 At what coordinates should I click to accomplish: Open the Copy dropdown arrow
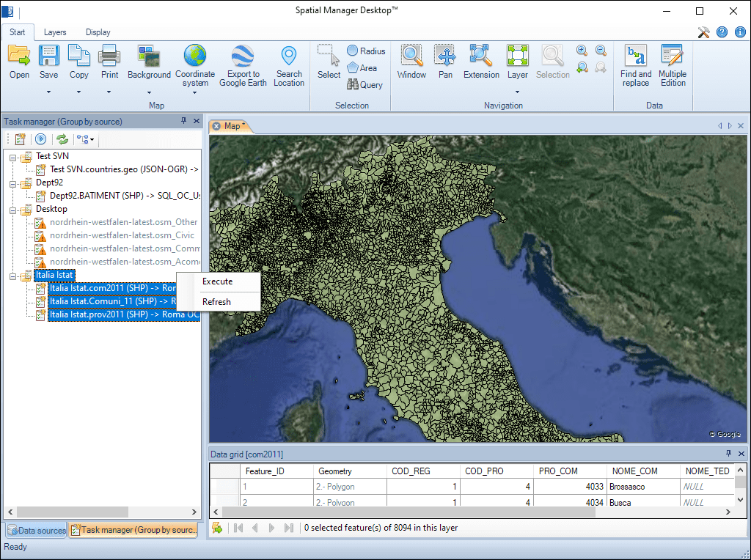78,92
